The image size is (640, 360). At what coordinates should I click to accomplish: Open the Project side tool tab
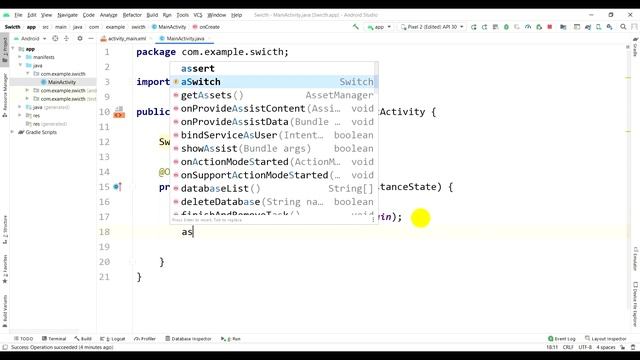[5, 49]
